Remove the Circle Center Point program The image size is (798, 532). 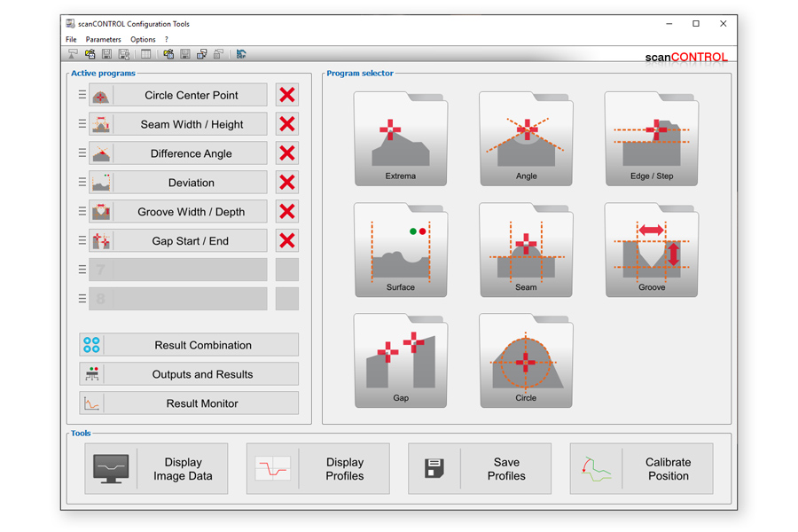tap(286, 95)
